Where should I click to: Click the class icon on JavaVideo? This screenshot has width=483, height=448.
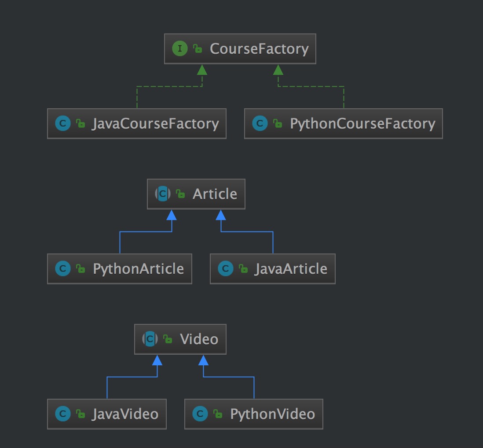63,414
